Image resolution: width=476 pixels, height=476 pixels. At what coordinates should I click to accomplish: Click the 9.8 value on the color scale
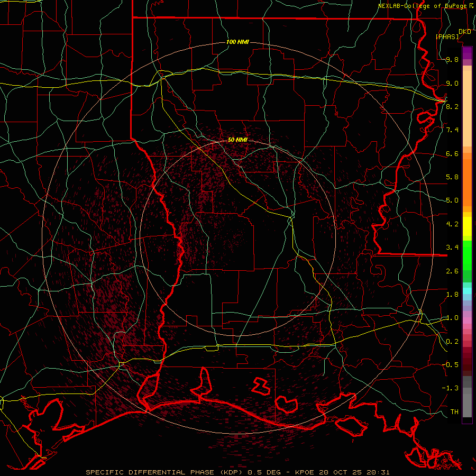[x=452, y=59]
